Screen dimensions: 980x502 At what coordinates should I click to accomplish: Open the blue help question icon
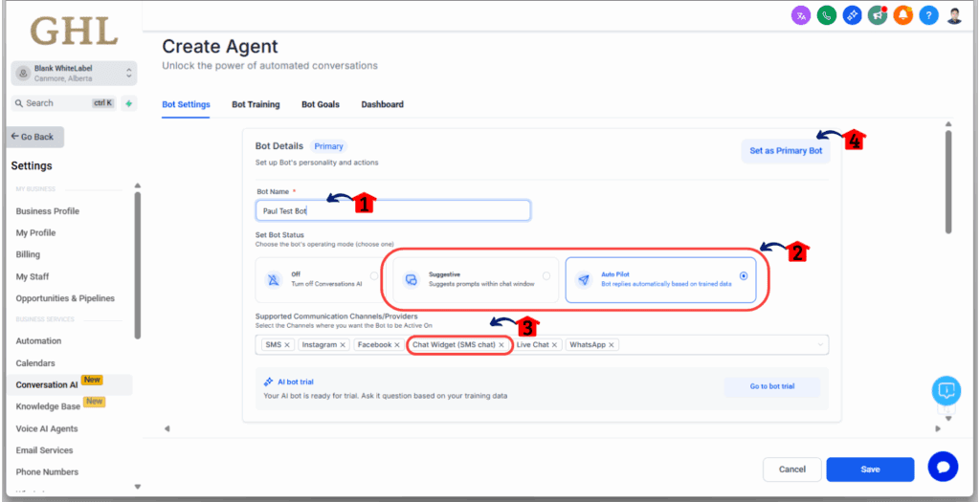pos(928,16)
